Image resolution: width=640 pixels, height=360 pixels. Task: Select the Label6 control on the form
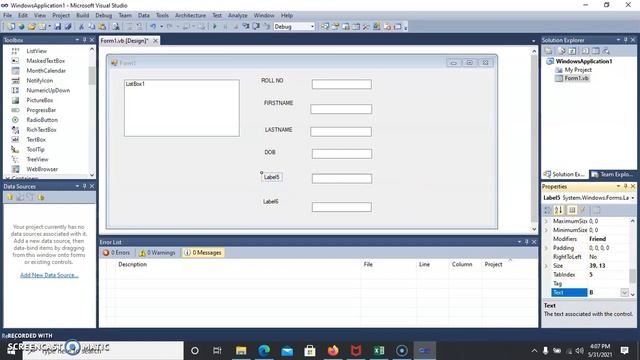(x=271, y=202)
